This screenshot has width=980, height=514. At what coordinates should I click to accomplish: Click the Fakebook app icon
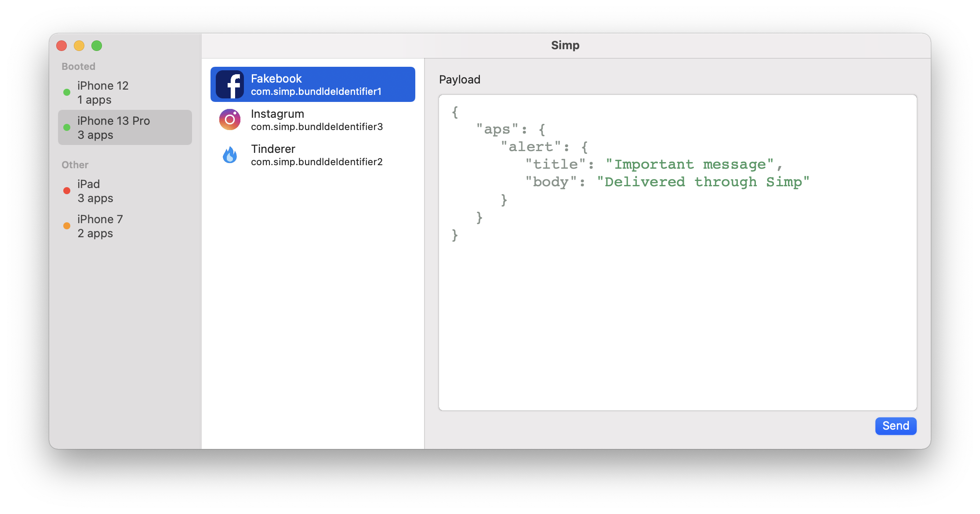point(229,84)
